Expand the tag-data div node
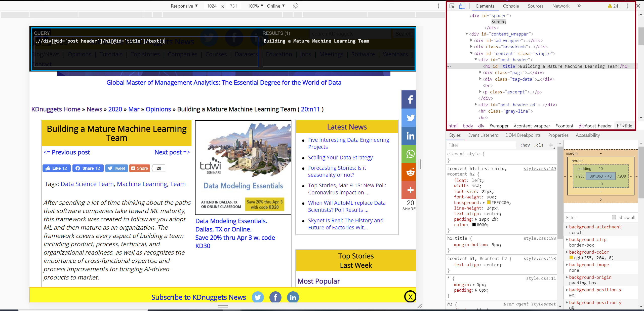The image size is (644, 311). point(480,79)
